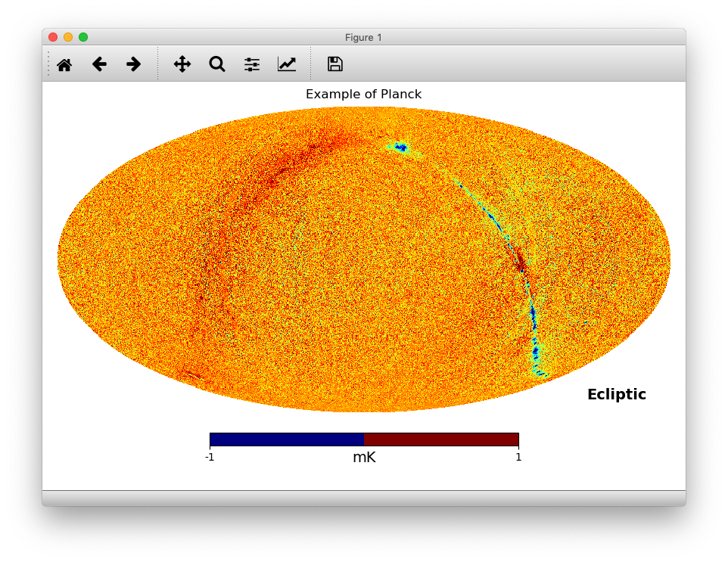The height and width of the screenshot is (562, 728).
Task: Click the -1 tick label under the colorbar
Action: 210,457
